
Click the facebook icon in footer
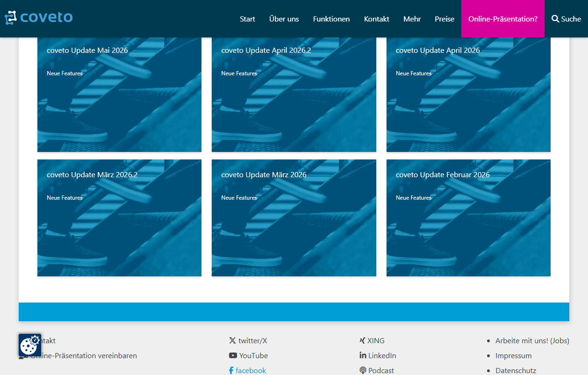point(231,370)
